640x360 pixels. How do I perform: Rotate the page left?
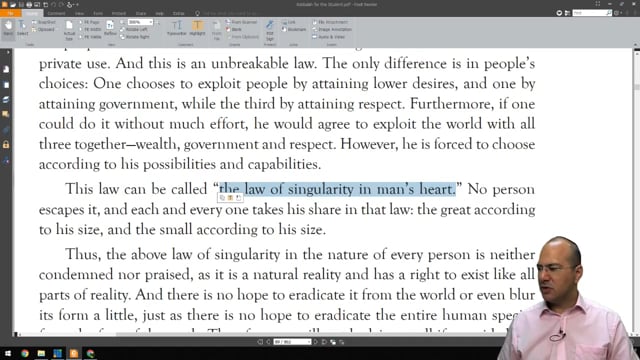(x=134, y=29)
